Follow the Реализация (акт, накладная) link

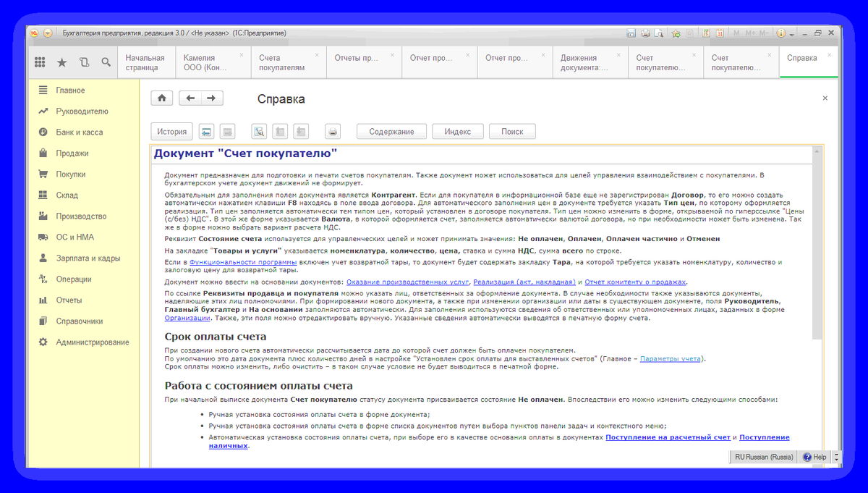[x=525, y=282]
